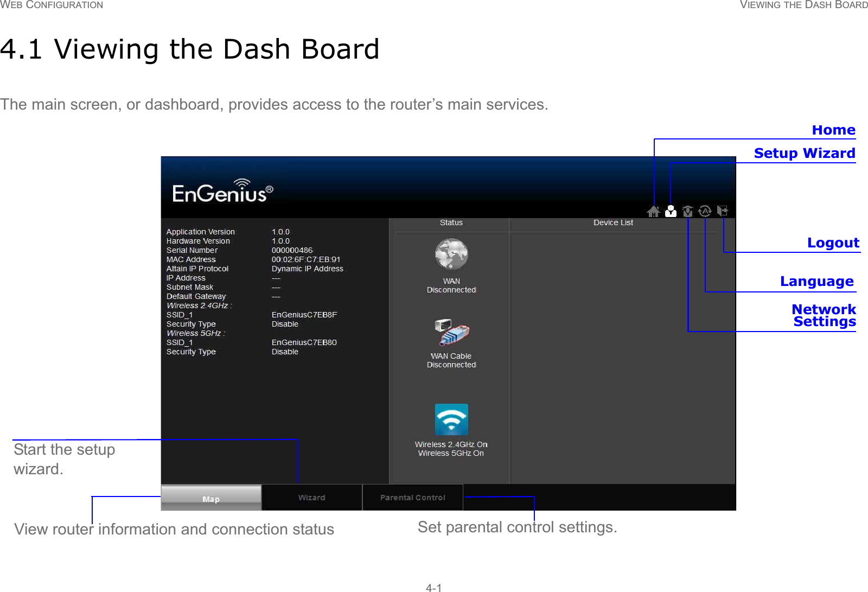Click the Wireless 5GHz section label
The image size is (868, 592).
click(196, 333)
